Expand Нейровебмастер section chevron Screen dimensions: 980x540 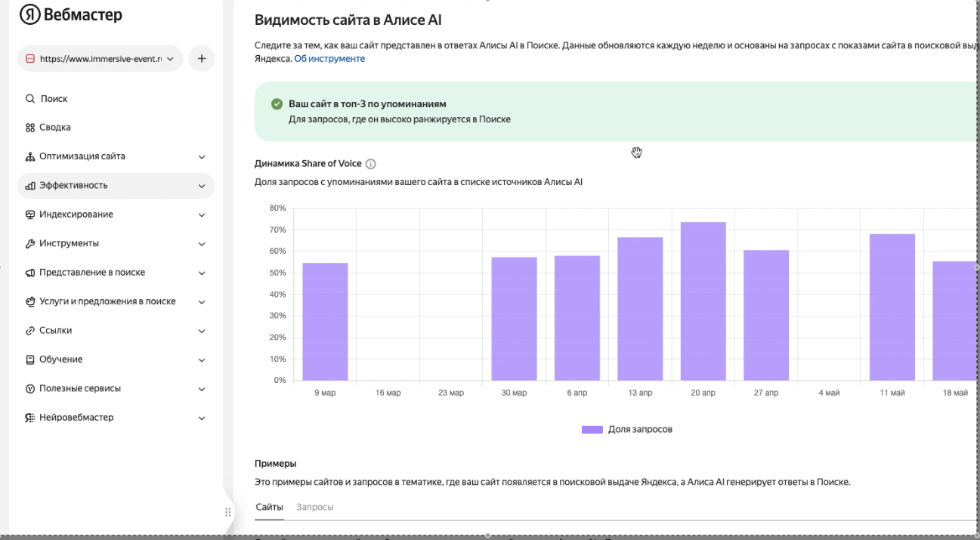(202, 418)
